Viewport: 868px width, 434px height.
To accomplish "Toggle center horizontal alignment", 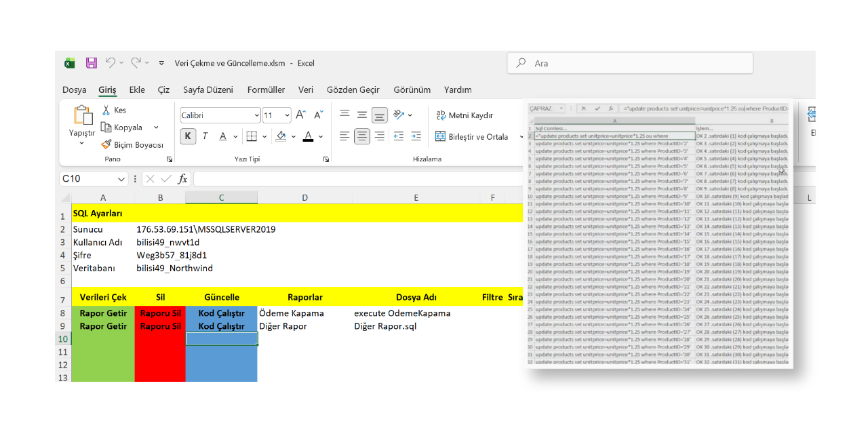I will [x=362, y=136].
